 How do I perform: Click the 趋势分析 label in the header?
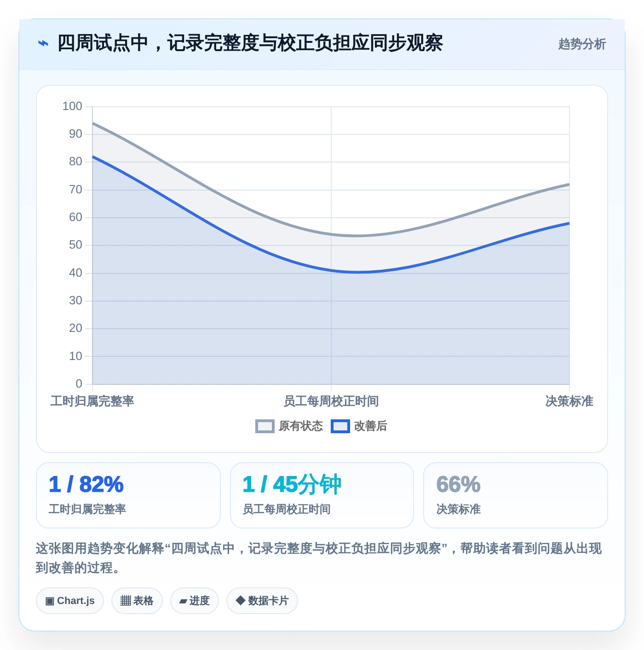[582, 44]
